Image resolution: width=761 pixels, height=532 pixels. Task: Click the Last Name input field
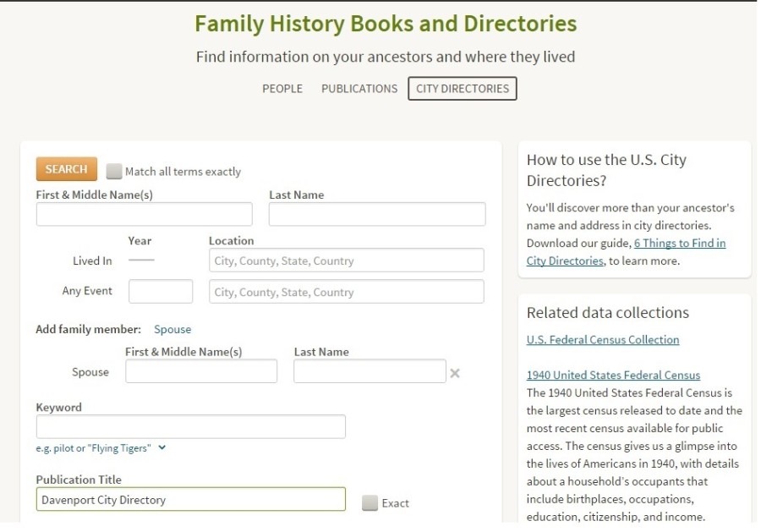click(x=377, y=215)
